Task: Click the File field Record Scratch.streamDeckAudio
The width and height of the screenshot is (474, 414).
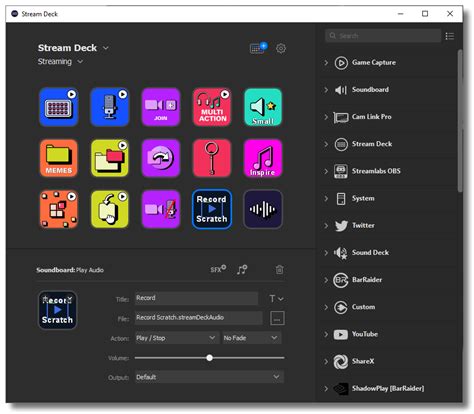Action: tap(199, 318)
